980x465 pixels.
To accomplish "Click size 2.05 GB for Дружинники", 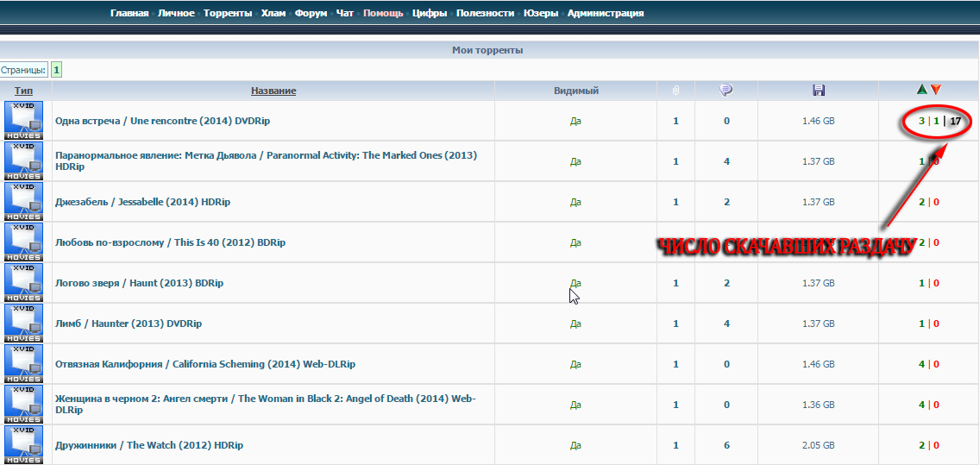I will point(818,446).
